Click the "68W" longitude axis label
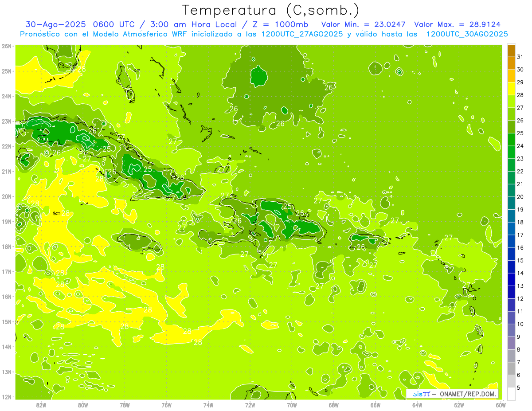Viewport: 532px width, 411px height. [333, 405]
